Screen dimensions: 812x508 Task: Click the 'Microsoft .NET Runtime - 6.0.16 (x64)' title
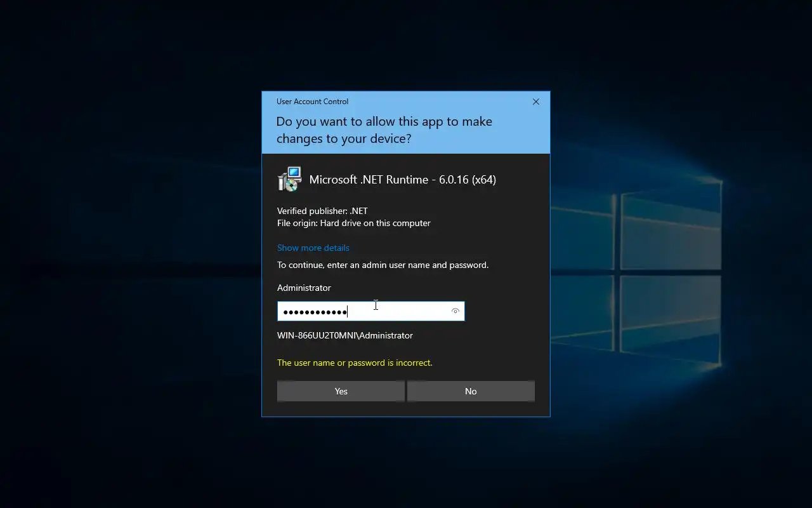click(x=403, y=180)
